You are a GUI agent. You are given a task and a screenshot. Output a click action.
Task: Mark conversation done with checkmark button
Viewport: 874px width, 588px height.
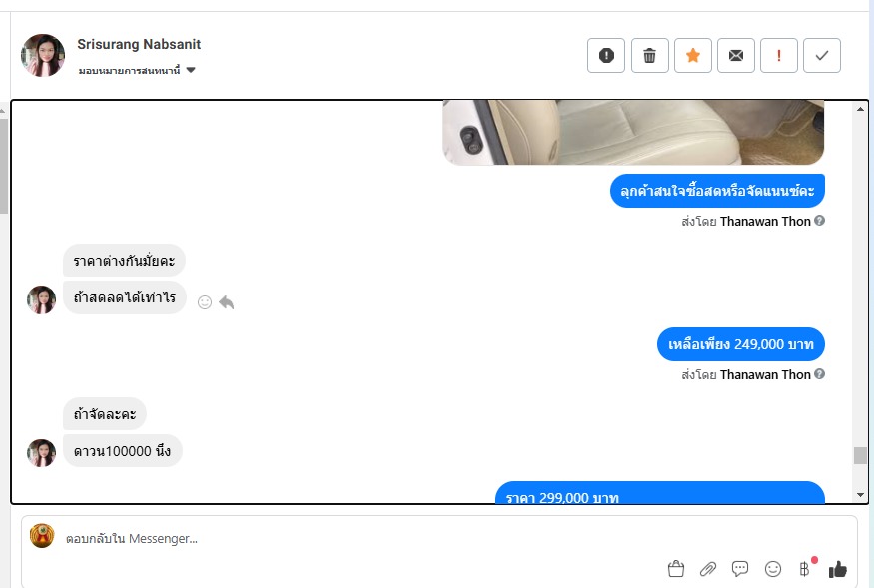click(822, 55)
